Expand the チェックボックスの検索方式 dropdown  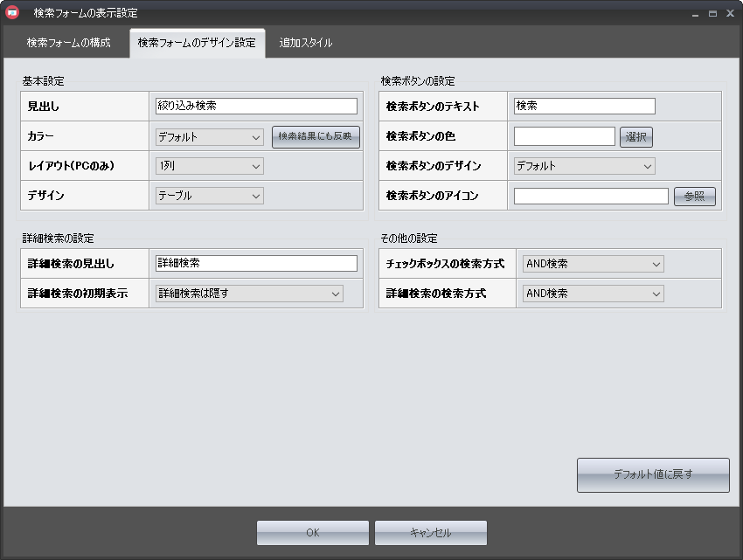click(593, 264)
